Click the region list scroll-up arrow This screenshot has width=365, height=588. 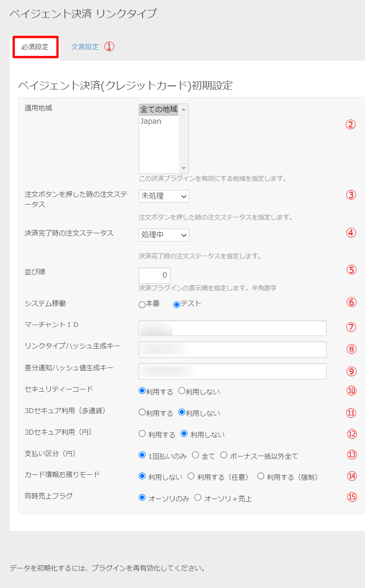pyautogui.click(x=183, y=110)
